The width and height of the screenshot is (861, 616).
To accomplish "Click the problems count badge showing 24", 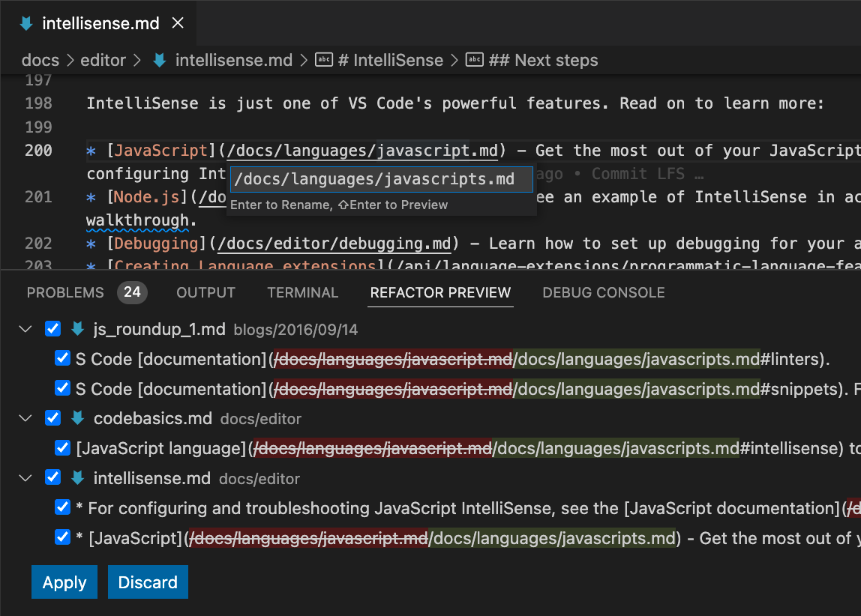I will coord(132,292).
